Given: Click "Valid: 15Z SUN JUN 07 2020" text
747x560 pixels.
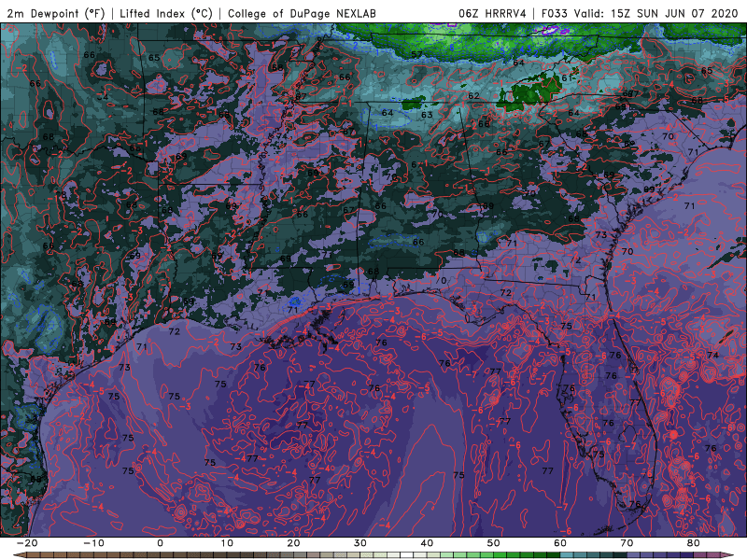Looking at the screenshot, I should click(655, 14).
